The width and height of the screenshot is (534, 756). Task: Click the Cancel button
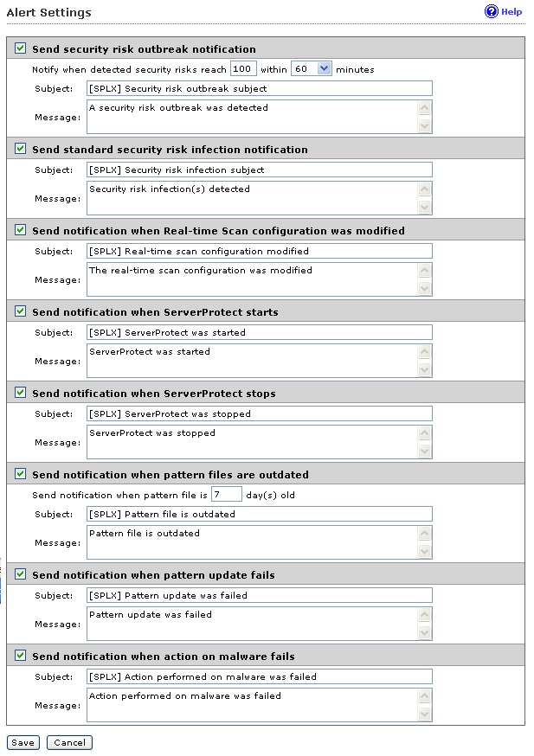coord(69,742)
